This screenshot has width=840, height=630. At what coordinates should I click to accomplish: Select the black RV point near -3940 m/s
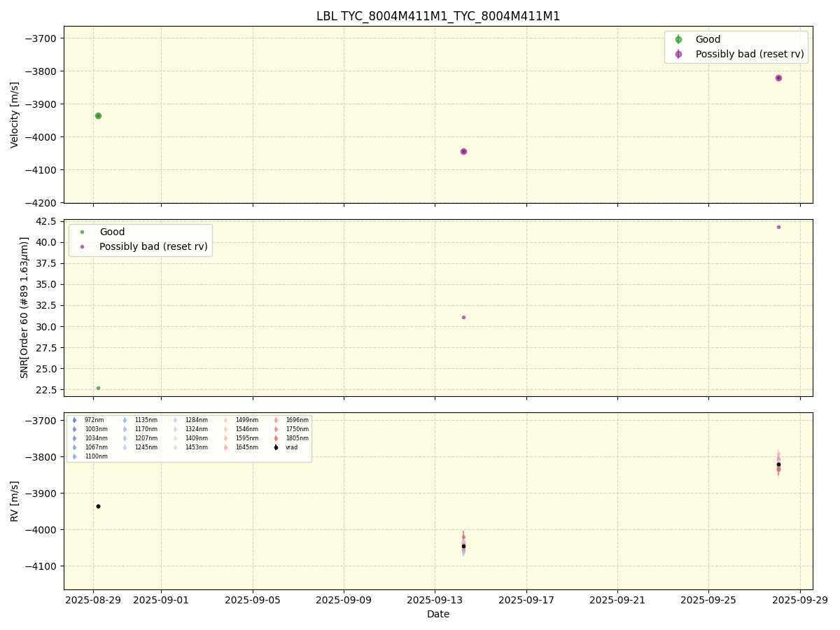98,506
